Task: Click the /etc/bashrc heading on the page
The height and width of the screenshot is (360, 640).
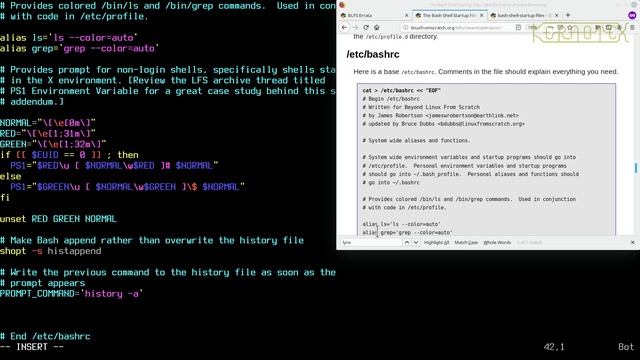Action: click(373, 54)
